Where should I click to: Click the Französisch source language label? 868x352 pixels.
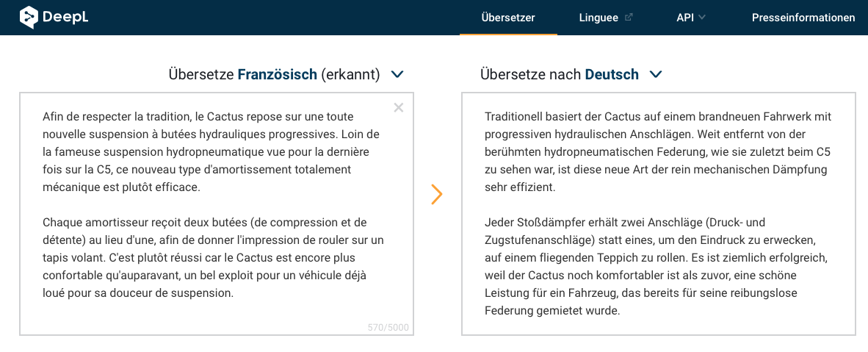click(x=278, y=74)
